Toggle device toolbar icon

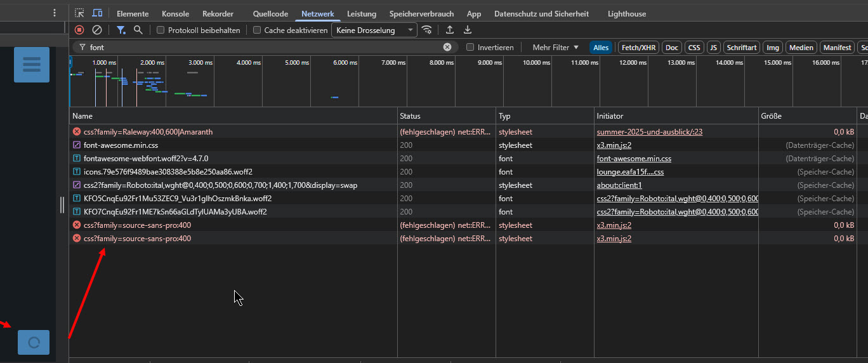(x=97, y=13)
